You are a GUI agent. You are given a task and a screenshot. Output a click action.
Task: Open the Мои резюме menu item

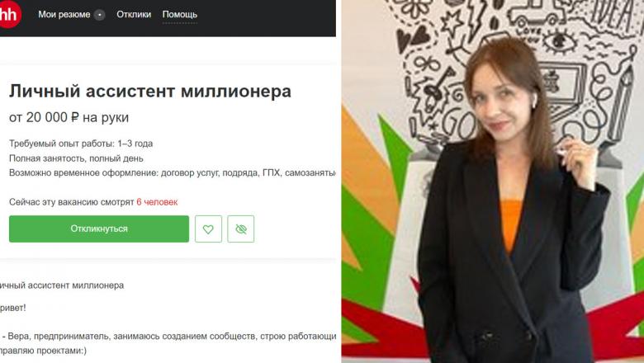pyautogui.click(x=64, y=14)
